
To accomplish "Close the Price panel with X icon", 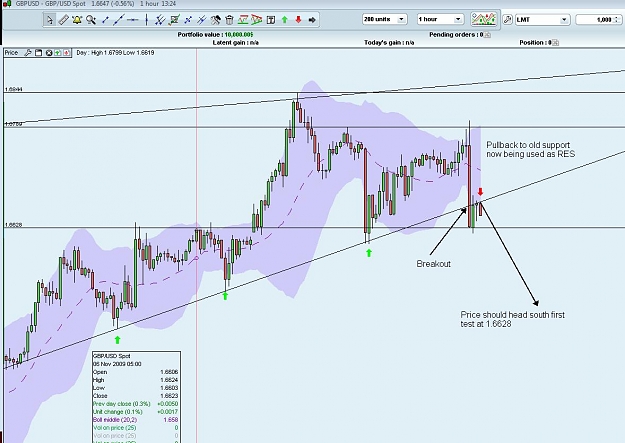I will [x=49, y=53].
